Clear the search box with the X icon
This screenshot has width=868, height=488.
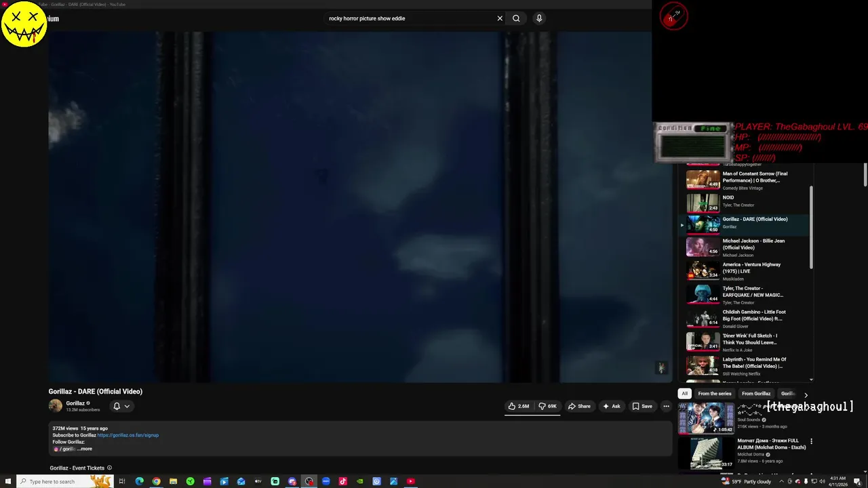(x=500, y=18)
